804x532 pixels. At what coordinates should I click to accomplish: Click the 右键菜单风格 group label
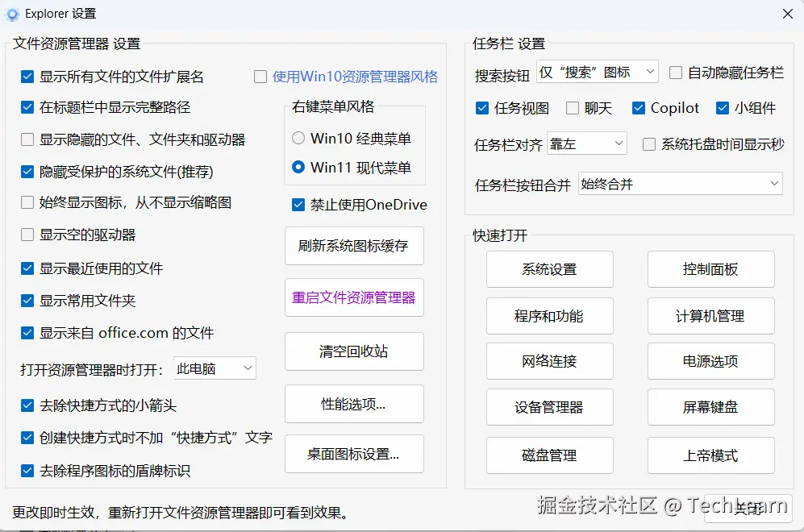(333, 106)
